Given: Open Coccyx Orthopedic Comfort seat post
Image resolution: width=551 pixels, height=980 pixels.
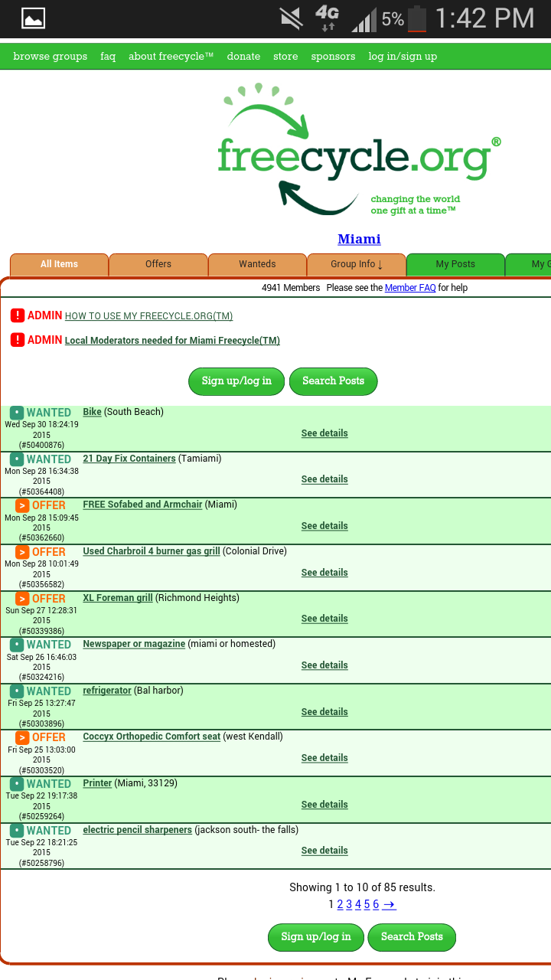Looking at the screenshot, I should (x=152, y=737).
